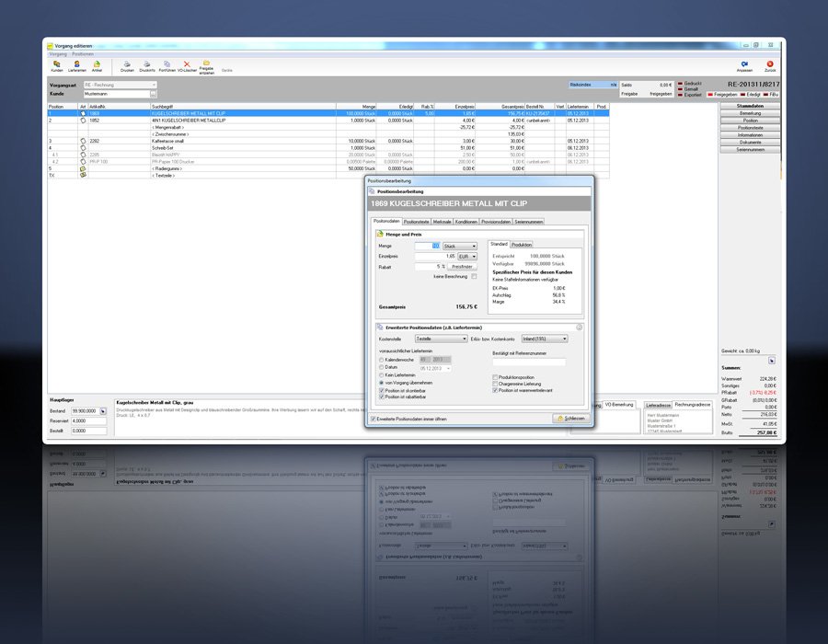Toggle 'Position ist skontierbar' checkbox

point(382,391)
